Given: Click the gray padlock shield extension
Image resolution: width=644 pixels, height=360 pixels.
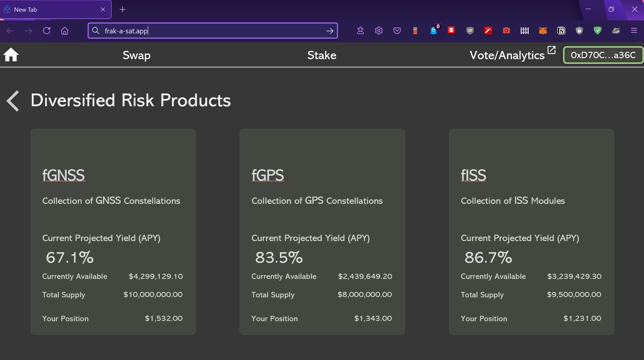Looking at the screenshot, I should coord(579,31).
